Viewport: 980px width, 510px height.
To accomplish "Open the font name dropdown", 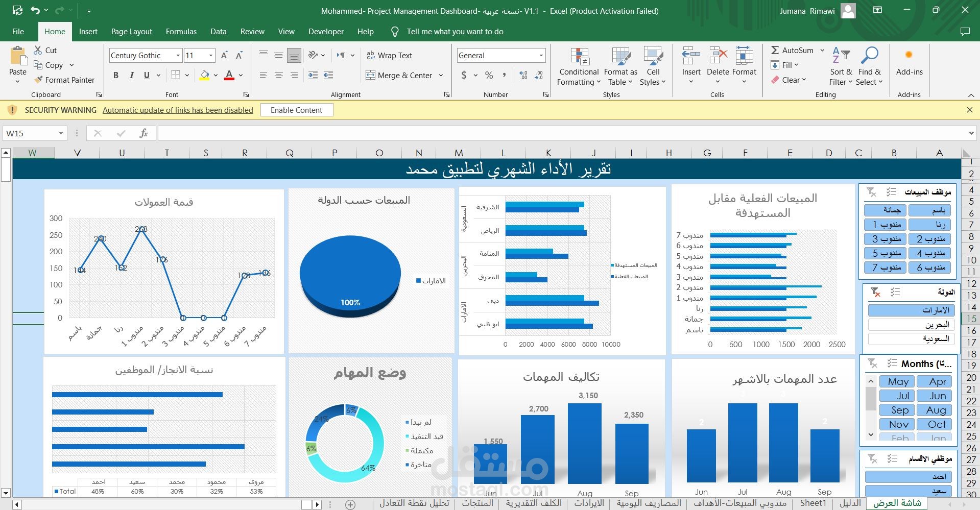I will [x=178, y=55].
